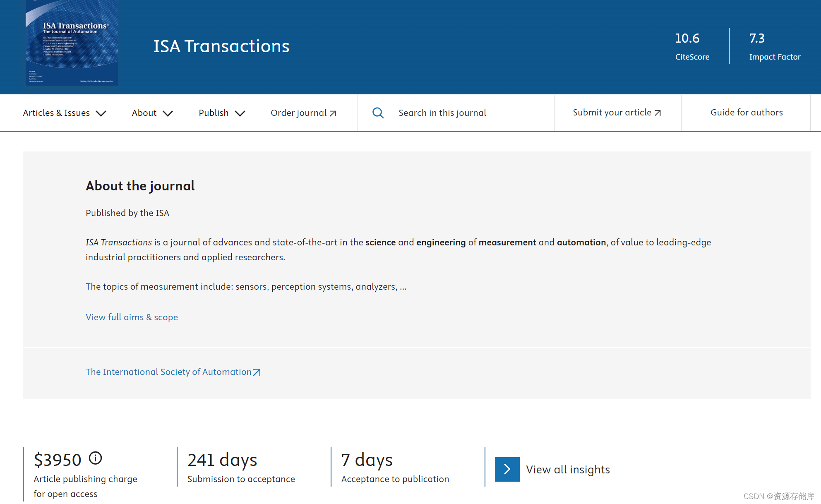Select Guide for authors in the navigation bar
The width and height of the screenshot is (821, 504).
coord(746,112)
